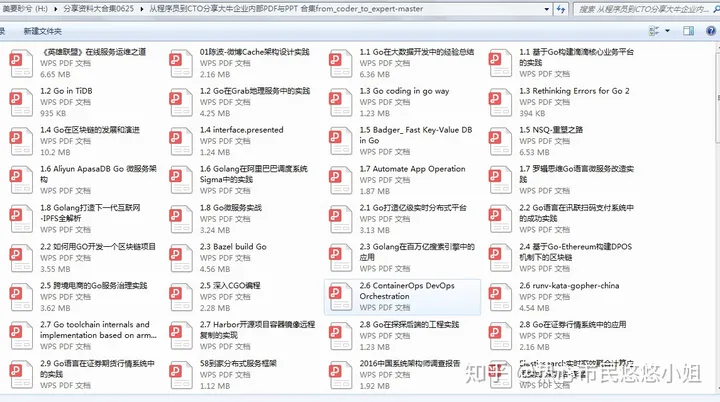Expand breadcrumb arrow after 美要吵兮 (H:)
Viewport: 720px width, 402px height.
tap(56, 9)
